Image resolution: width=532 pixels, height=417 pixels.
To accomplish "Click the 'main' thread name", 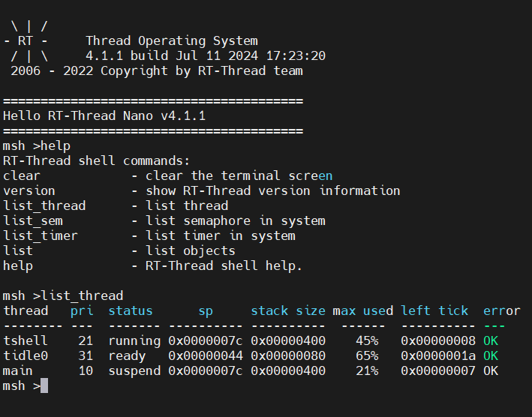I will (18, 370).
